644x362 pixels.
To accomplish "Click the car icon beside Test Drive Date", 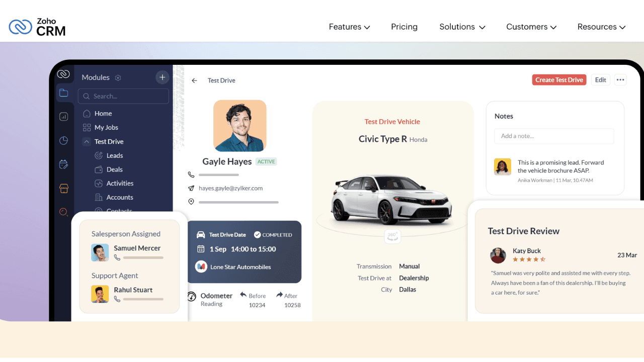I will pos(201,235).
